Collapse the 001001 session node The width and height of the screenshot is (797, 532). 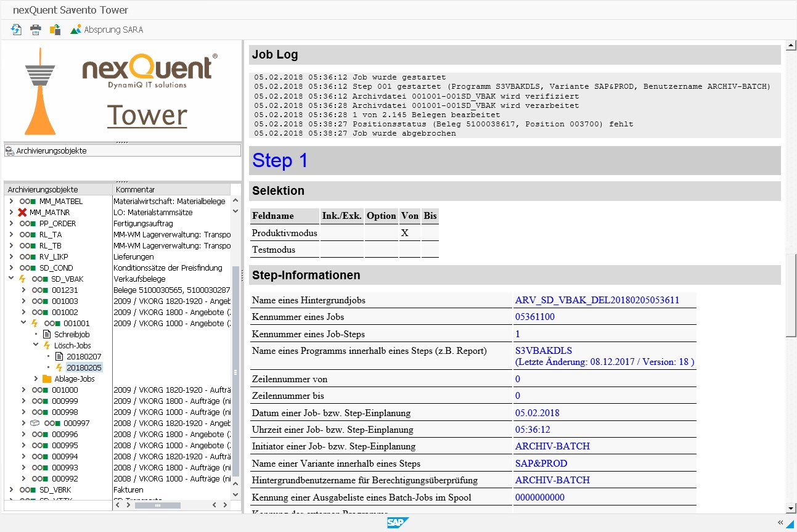[23, 323]
